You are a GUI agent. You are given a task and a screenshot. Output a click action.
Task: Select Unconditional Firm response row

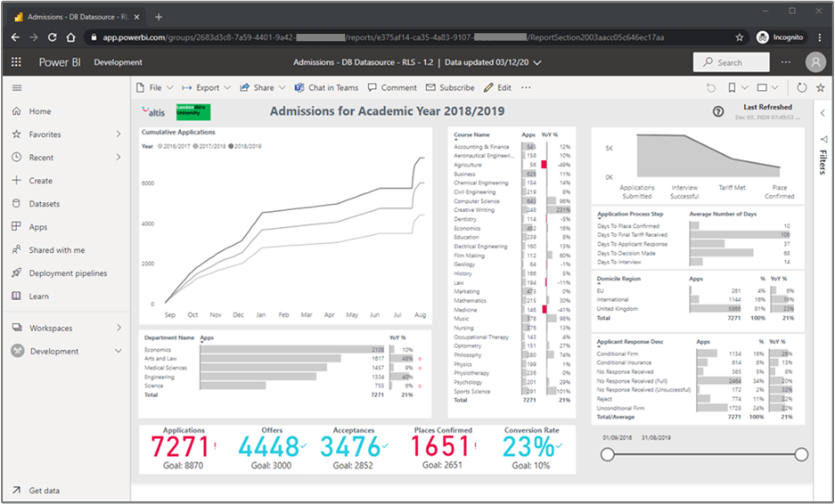[695, 408]
